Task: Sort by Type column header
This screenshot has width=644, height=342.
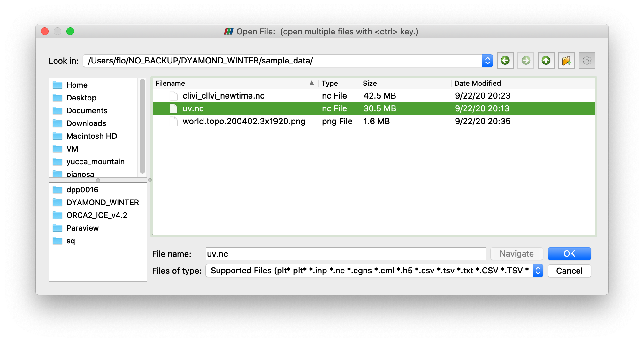Action: pyautogui.click(x=339, y=83)
